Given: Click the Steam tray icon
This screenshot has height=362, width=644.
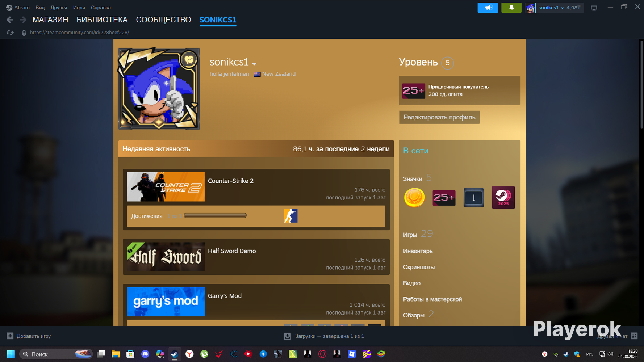Looking at the screenshot, I should (x=566, y=354).
